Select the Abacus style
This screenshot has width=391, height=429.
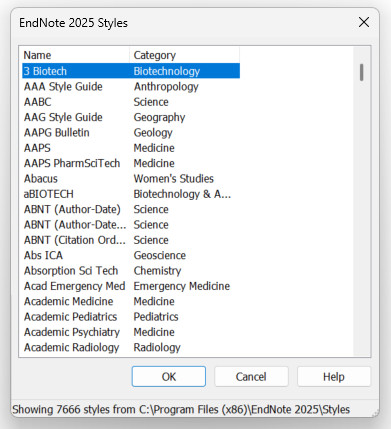pos(131,178)
